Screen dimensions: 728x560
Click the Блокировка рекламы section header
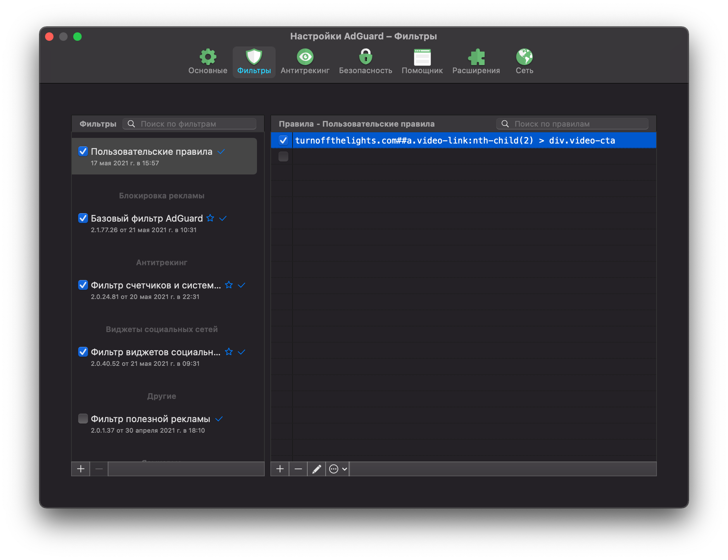162,196
